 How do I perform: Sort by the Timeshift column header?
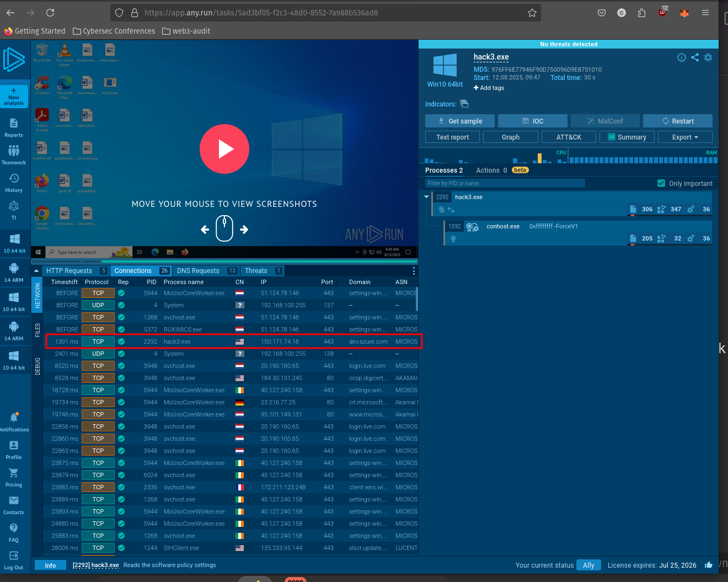pos(65,282)
